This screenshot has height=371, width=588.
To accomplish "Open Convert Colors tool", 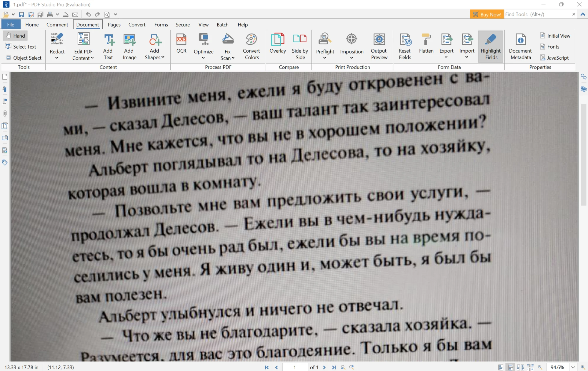I will (x=251, y=46).
